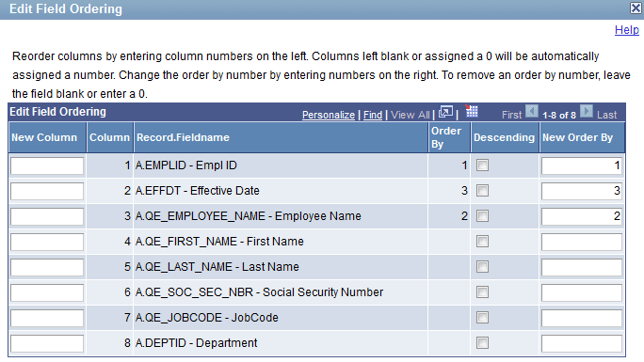Viewport: 644px width, 362px height.
Task: Click New Order By field for JobCode
Action: 582,318
